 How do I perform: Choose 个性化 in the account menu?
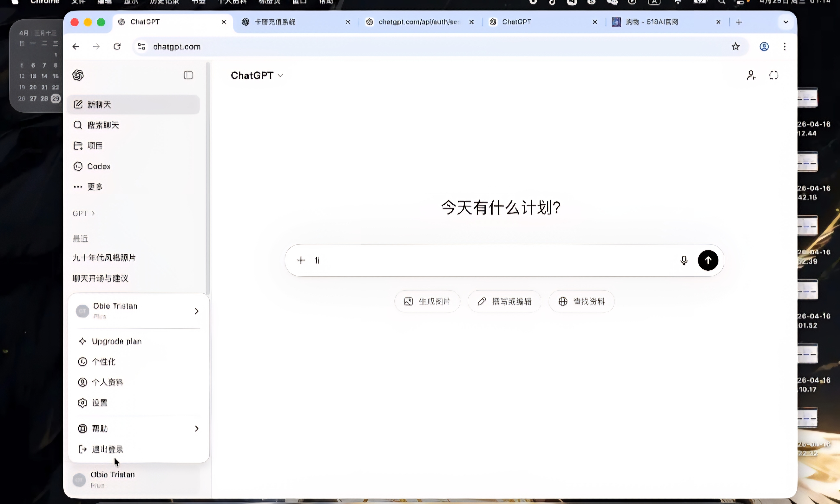(x=138, y=362)
